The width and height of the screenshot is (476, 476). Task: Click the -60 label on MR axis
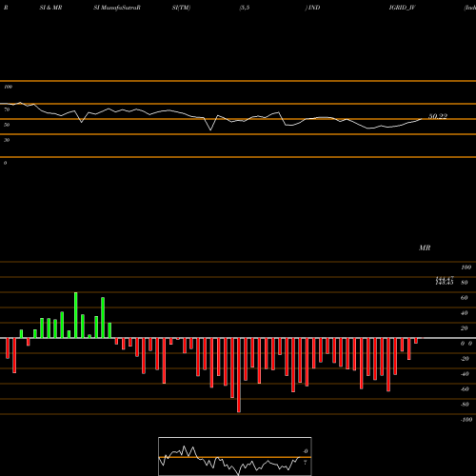(x=465, y=389)
